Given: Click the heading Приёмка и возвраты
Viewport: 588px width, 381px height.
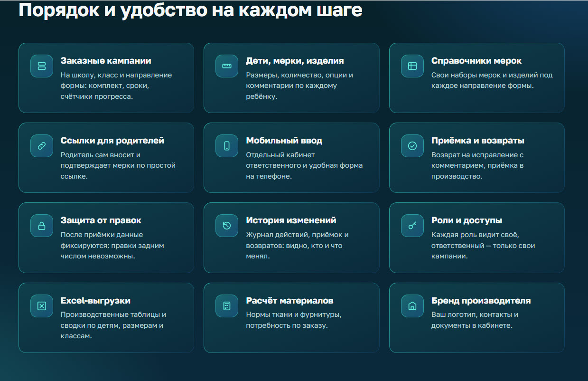Looking at the screenshot, I should click(x=478, y=141).
